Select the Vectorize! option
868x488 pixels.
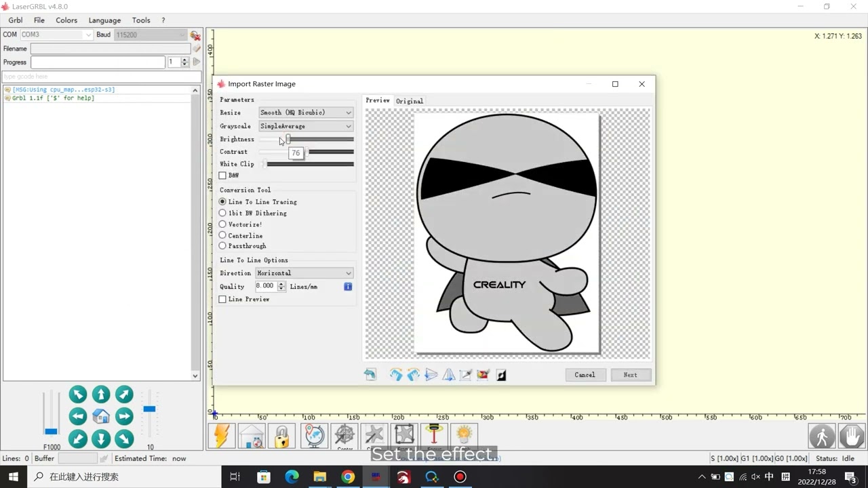241,224
